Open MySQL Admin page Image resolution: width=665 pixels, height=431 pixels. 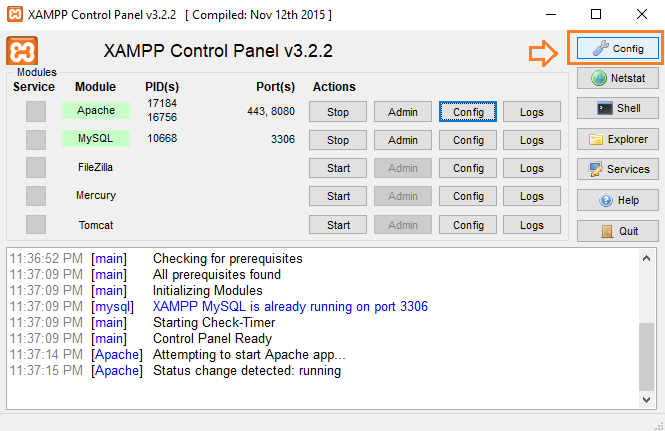(x=402, y=140)
